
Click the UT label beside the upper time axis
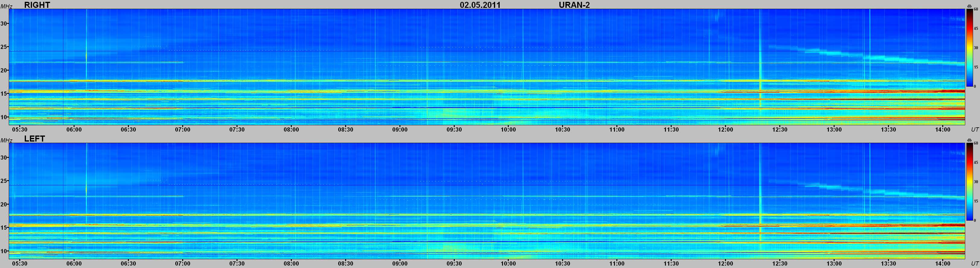click(974, 130)
